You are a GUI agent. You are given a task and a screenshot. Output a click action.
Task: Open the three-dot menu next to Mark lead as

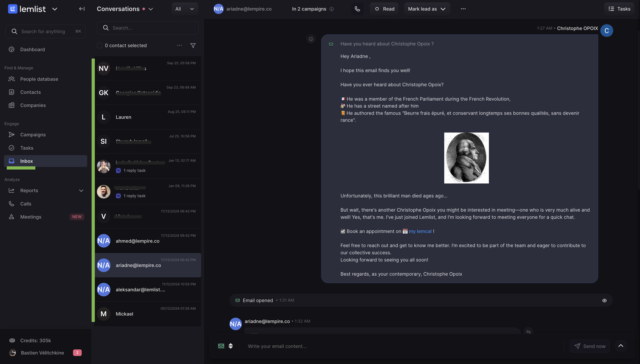463,9
